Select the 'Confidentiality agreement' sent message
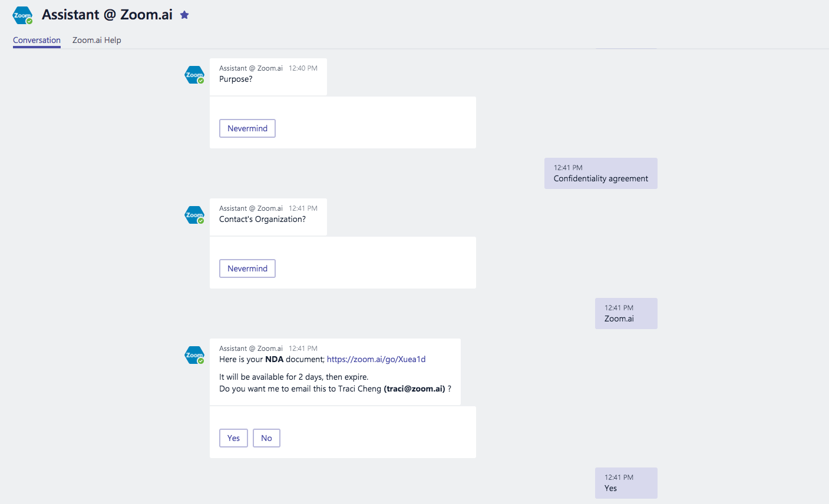829x504 pixels. (x=601, y=173)
